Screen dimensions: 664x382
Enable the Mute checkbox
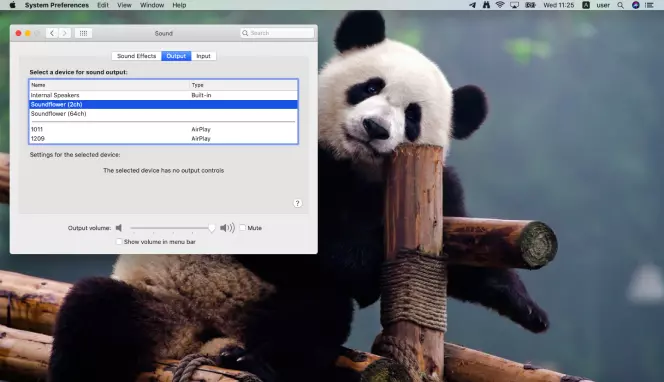coord(243,227)
